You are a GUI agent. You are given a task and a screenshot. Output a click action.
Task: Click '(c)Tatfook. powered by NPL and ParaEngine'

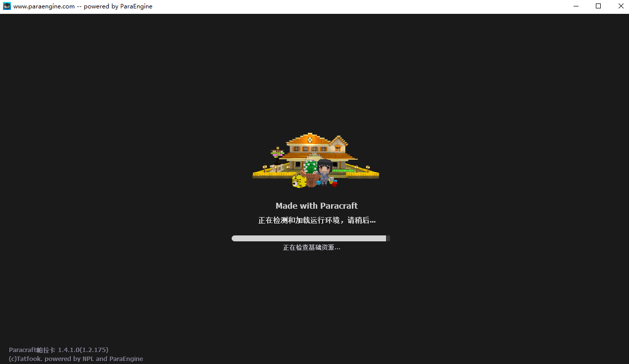click(x=76, y=359)
